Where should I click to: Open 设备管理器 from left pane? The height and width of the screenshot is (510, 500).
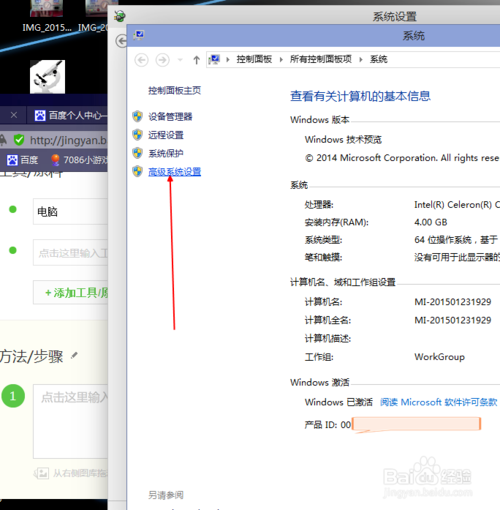[170, 116]
